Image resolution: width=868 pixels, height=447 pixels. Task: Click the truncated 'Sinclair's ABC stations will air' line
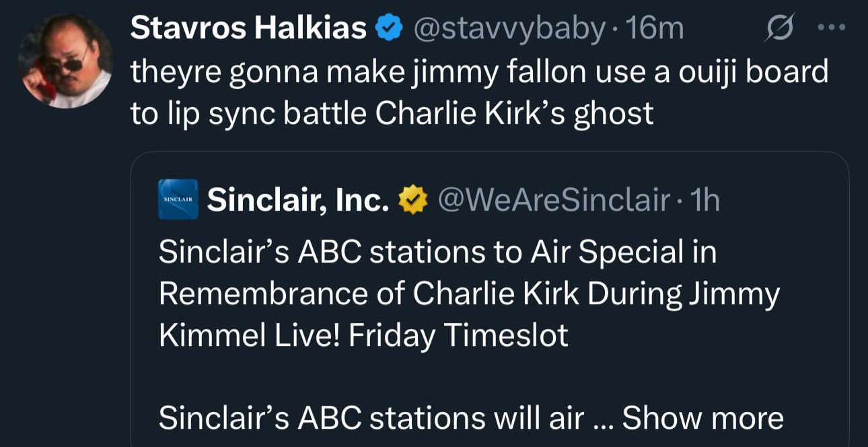(371, 418)
